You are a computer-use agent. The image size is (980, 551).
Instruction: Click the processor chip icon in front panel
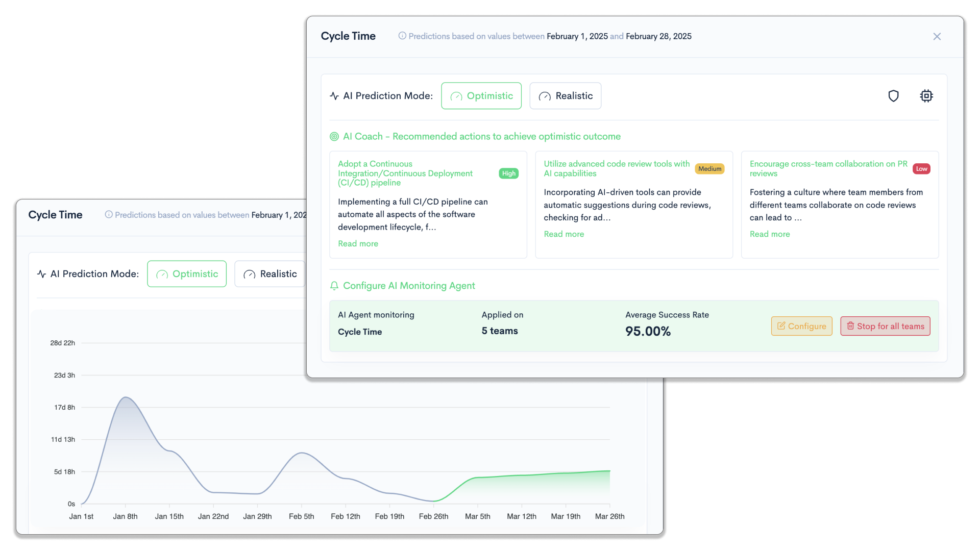click(x=926, y=96)
